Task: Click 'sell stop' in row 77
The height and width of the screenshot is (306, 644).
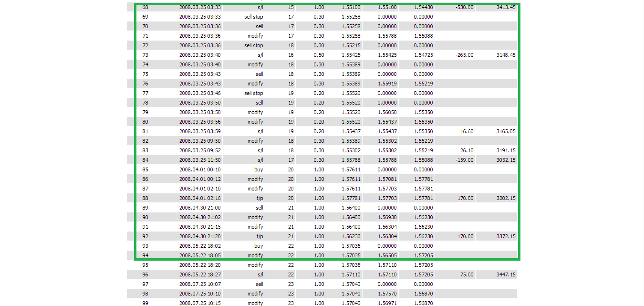Action: (x=254, y=93)
